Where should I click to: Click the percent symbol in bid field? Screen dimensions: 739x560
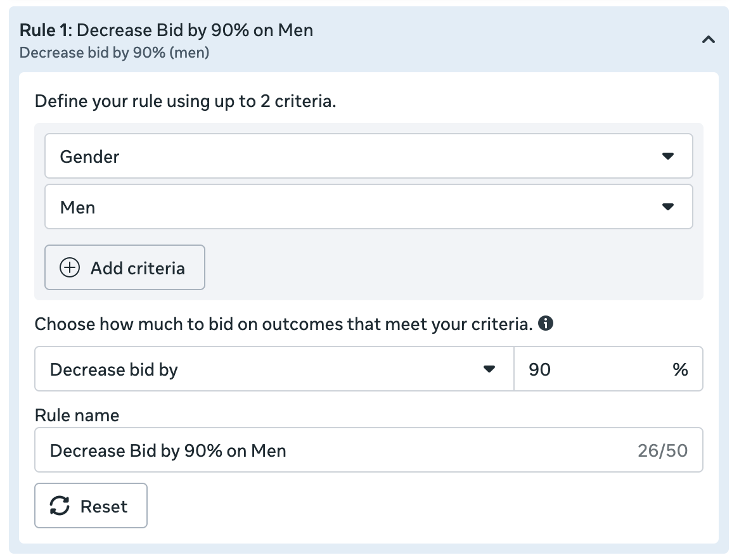click(x=680, y=369)
